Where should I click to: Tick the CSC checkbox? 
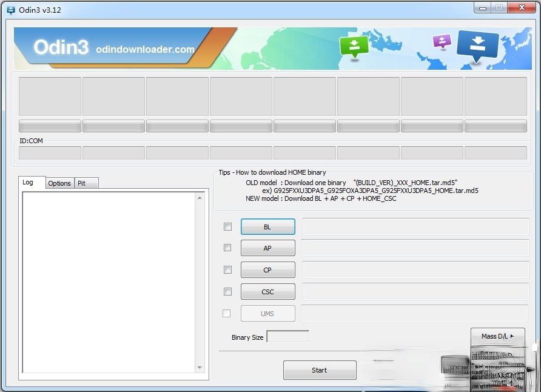point(227,292)
